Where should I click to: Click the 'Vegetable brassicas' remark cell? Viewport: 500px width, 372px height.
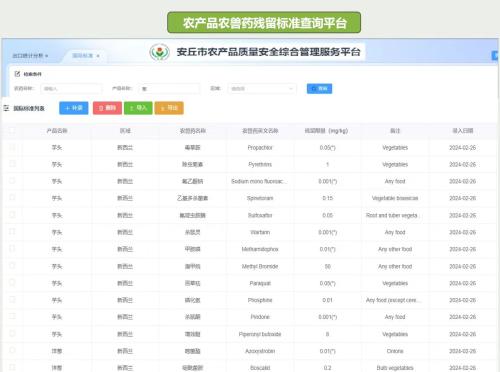click(x=395, y=198)
